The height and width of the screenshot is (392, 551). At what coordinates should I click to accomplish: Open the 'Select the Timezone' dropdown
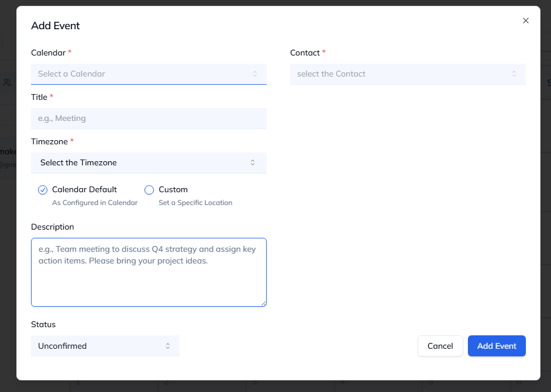tap(140, 163)
